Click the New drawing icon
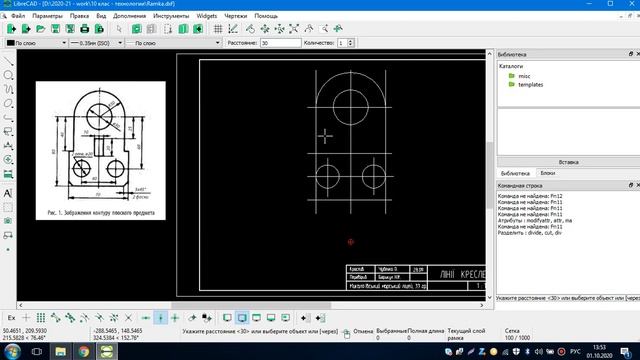Image resolution: width=640 pixels, height=360 pixels. [x=11, y=29]
